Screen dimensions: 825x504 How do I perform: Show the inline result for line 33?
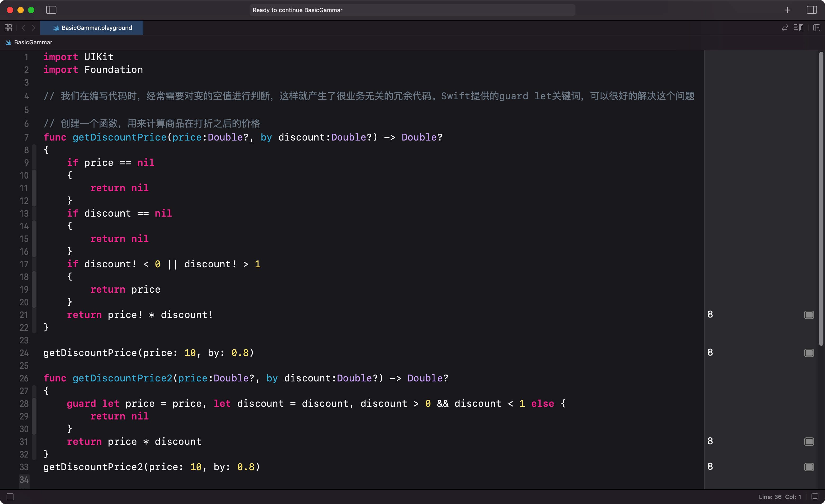click(x=809, y=467)
